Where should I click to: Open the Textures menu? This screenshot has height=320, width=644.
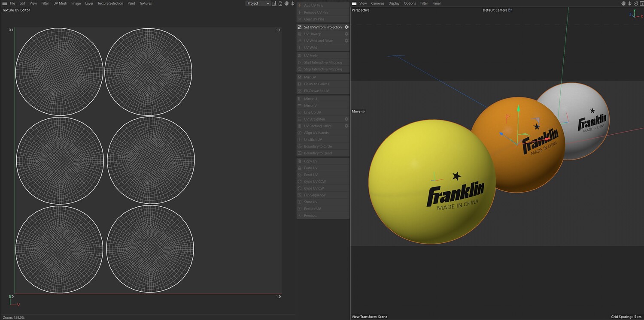(146, 3)
